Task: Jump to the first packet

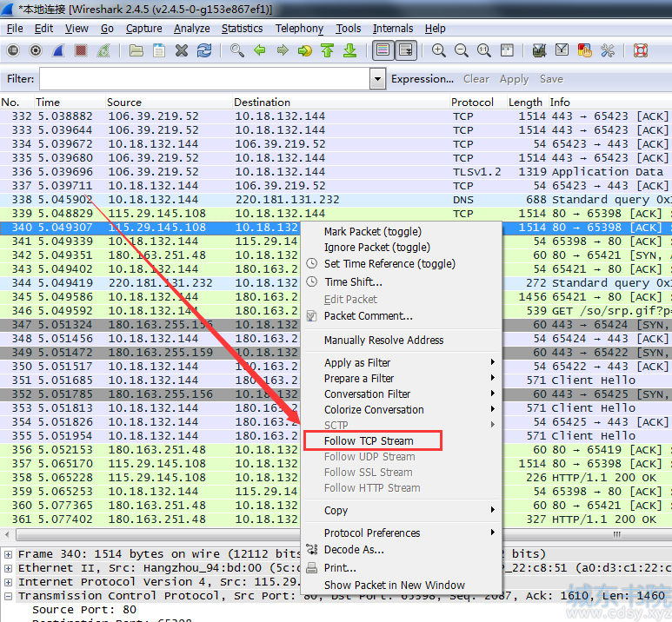Action: coord(328,50)
